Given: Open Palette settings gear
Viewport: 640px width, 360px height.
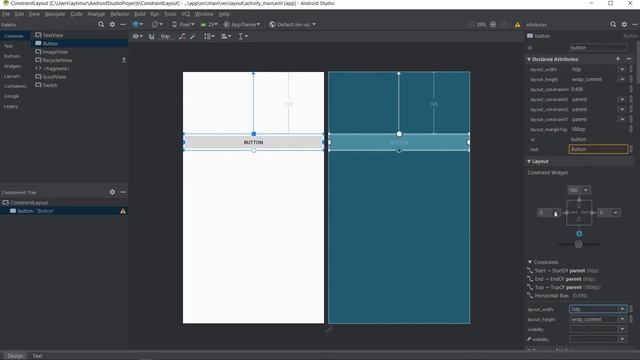Looking at the screenshot, I should (112, 24).
